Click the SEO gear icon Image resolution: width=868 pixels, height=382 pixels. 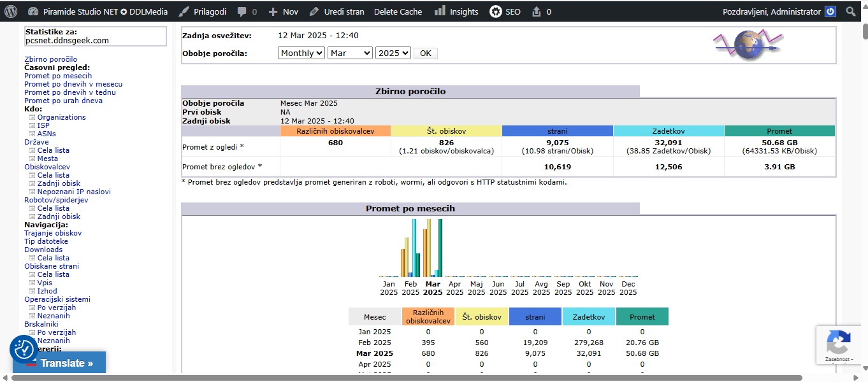pyautogui.click(x=495, y=11)
